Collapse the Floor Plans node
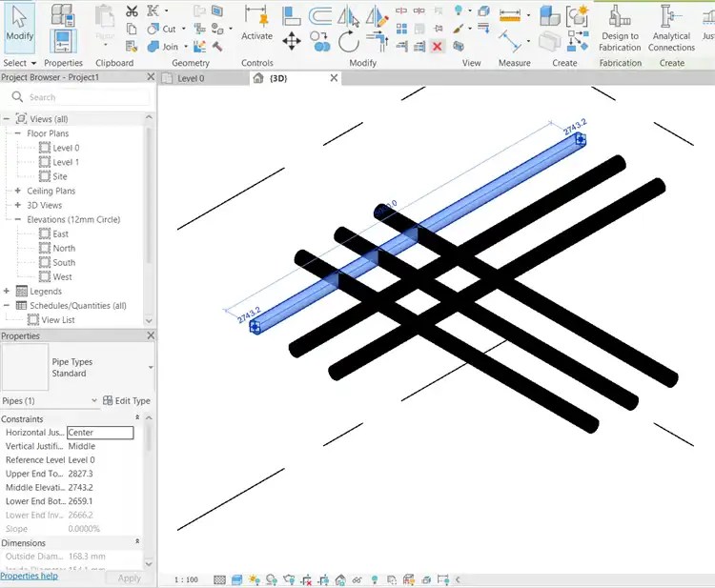Image resolution: width=715 pixels, height=588 pixels. coord(18,133)
